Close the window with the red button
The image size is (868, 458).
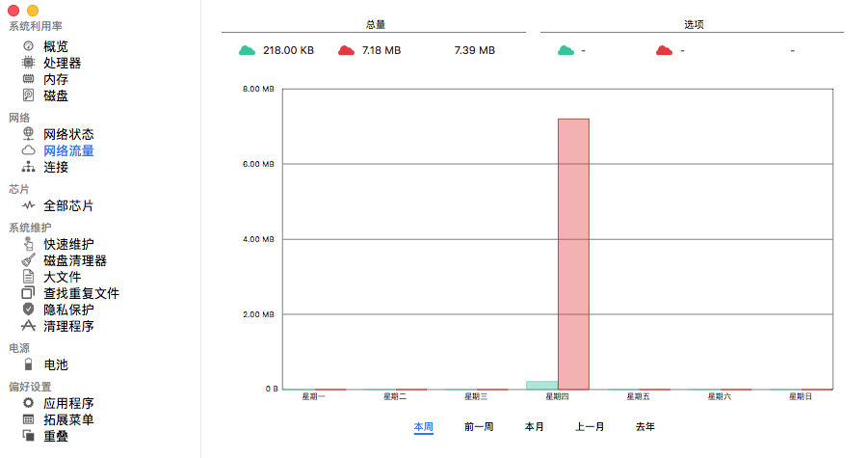(x=13, y=10)
